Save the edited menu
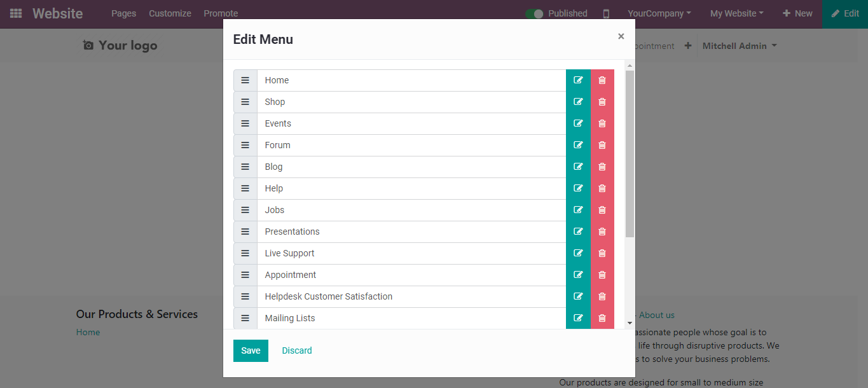This screenshot has height=388, width=868. pyautogui.click(x=251, y=350)
